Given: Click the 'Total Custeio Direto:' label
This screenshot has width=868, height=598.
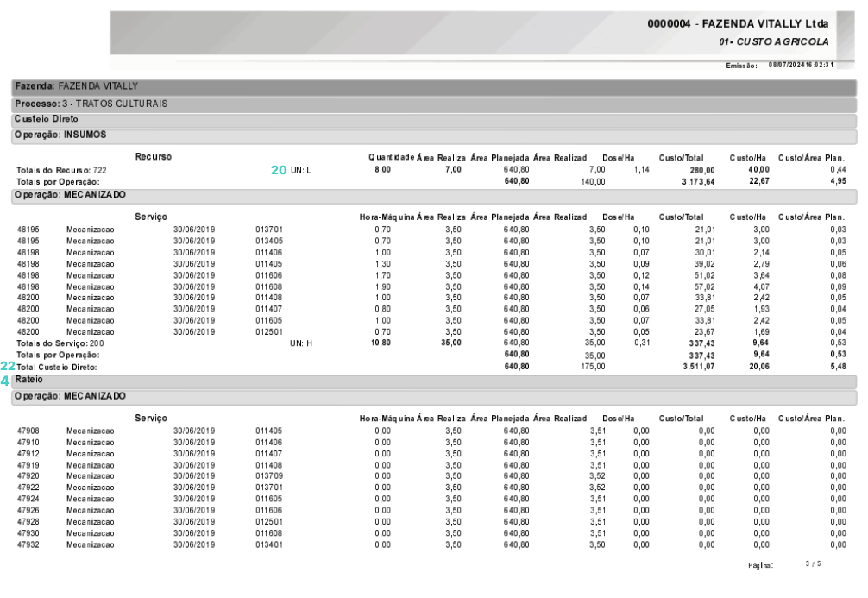Looking at the screenshot, I should click(56, 368).
